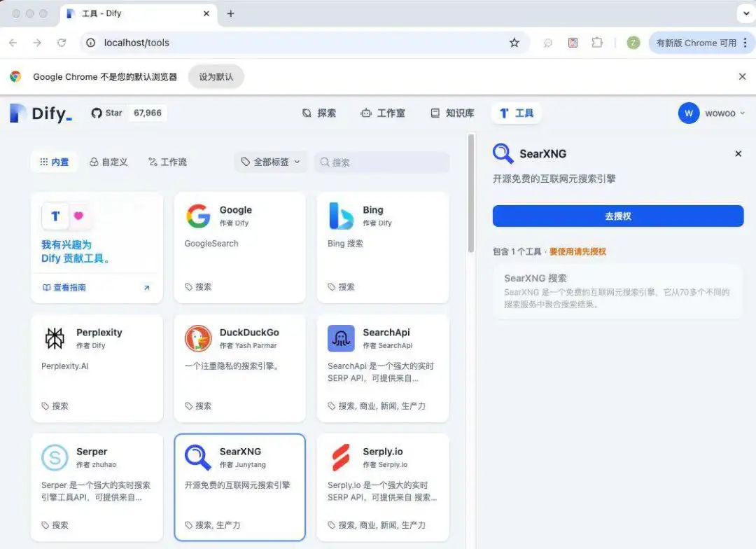Click the SearXNG card icon
This screenshot has height=549, width=756.
coord(198,457)
